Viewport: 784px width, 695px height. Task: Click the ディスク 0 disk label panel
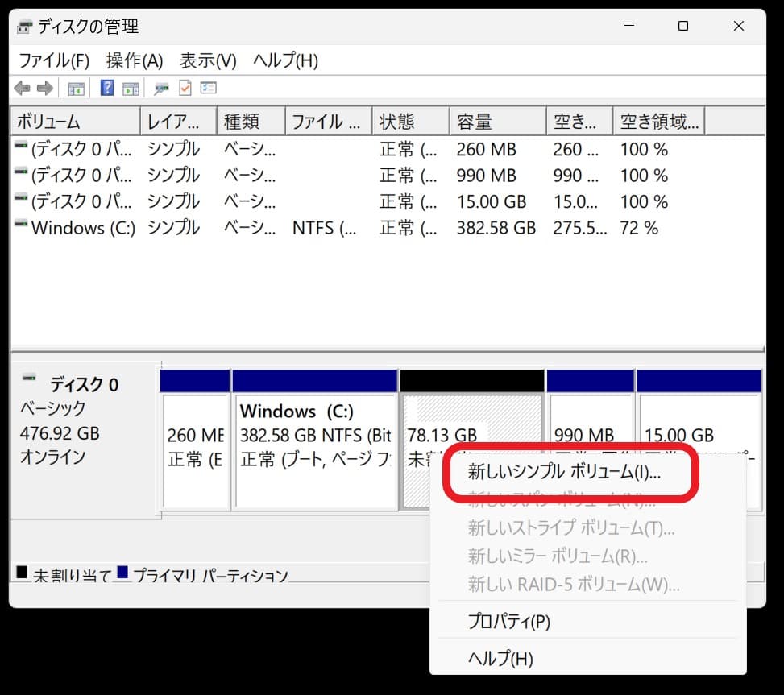pos(85,440)
